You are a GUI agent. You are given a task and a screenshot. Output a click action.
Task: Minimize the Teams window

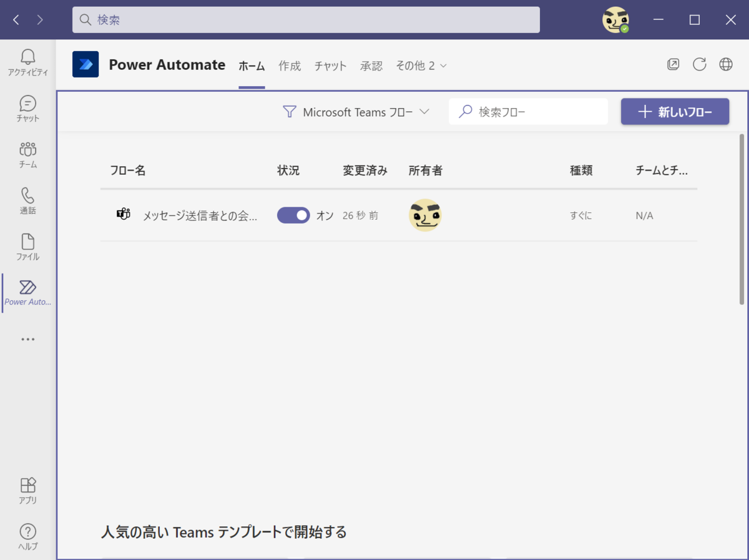[x=658, y=20]
